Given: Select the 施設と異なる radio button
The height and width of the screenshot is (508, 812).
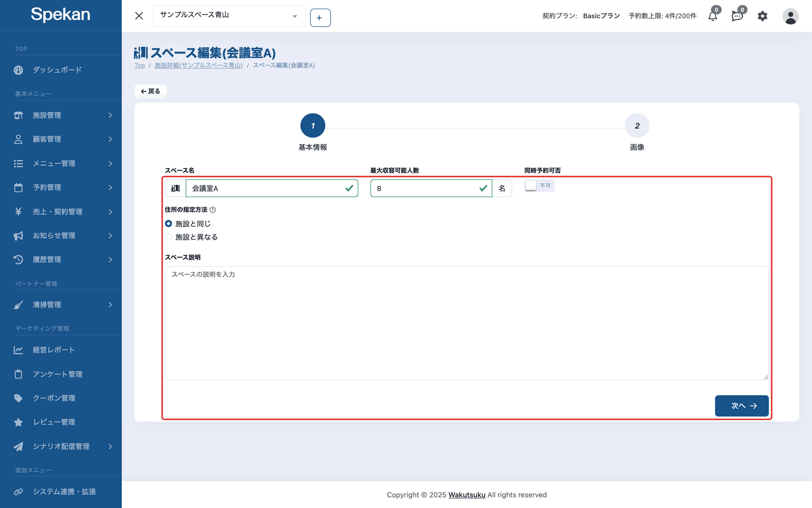Looking at the screenshot, I should pyautogui.click(x=168, y=237).
